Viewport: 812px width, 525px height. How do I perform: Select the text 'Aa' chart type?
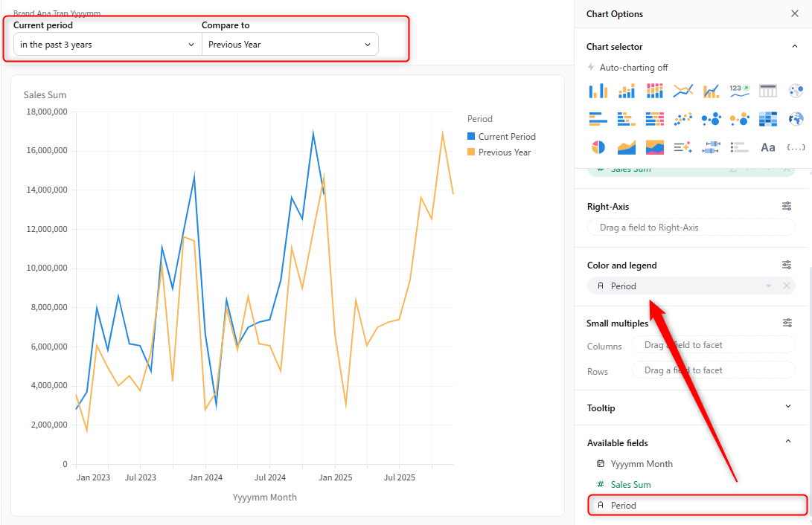767,147
